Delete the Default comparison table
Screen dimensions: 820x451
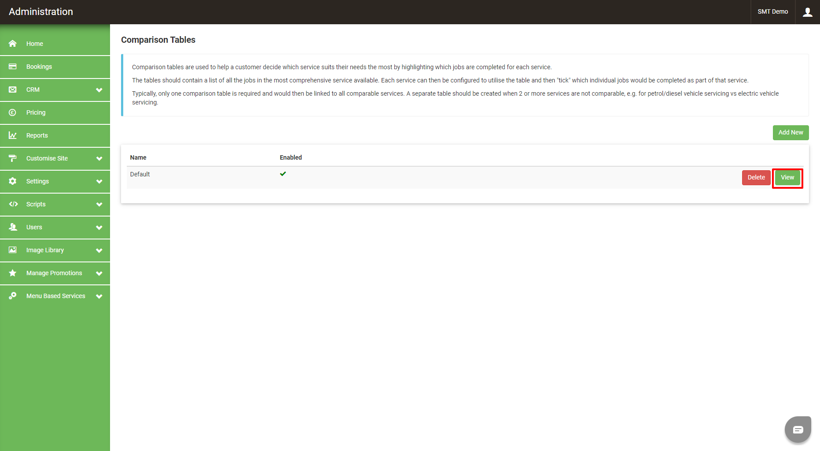point(756,177)
